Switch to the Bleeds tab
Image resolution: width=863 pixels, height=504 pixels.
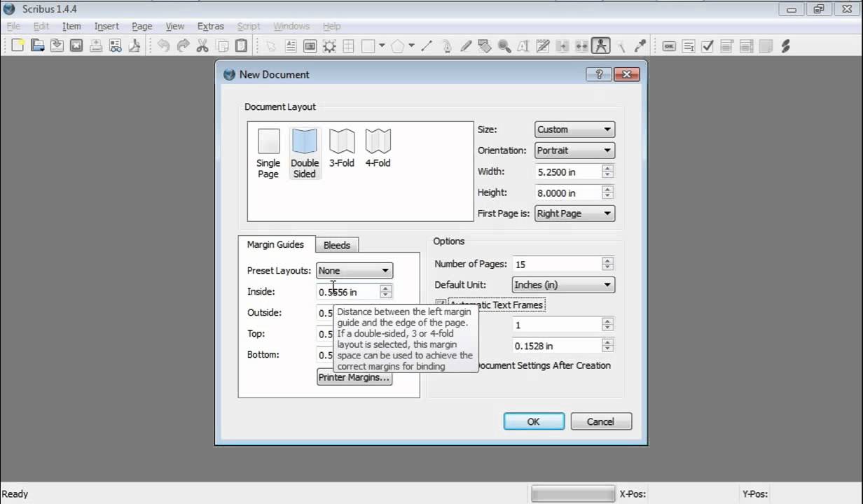(x=337, y=245)
